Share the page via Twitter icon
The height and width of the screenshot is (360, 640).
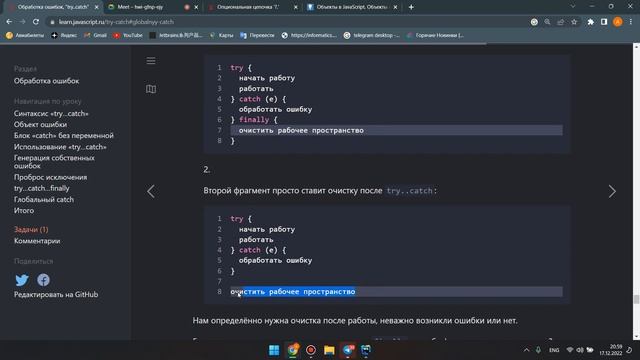click(x=22, y=280)
